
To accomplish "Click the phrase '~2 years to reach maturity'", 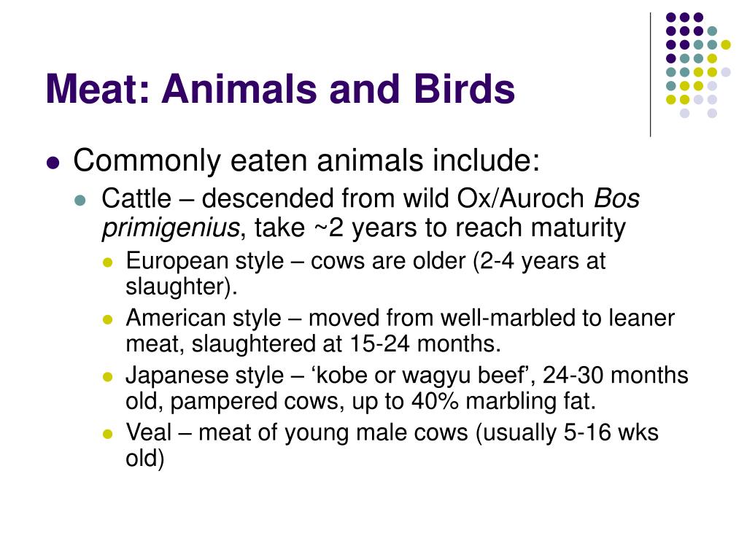I will coord(469,227).
